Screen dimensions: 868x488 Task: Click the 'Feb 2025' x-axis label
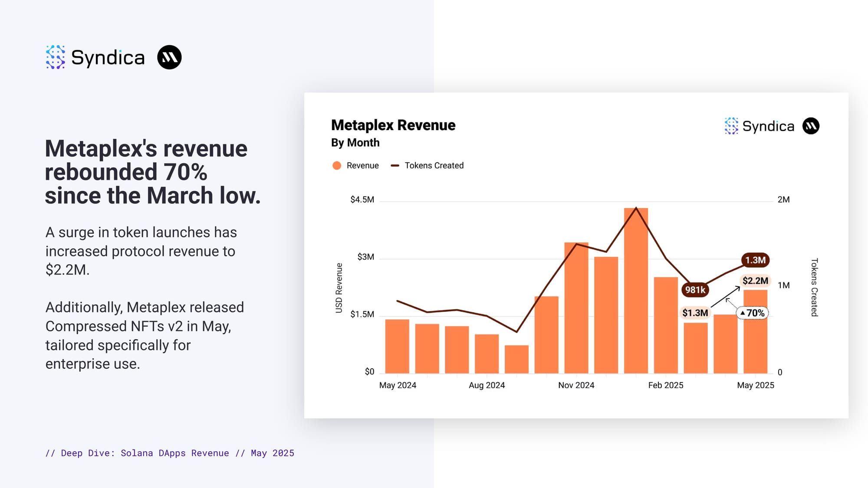click(665, 385)
